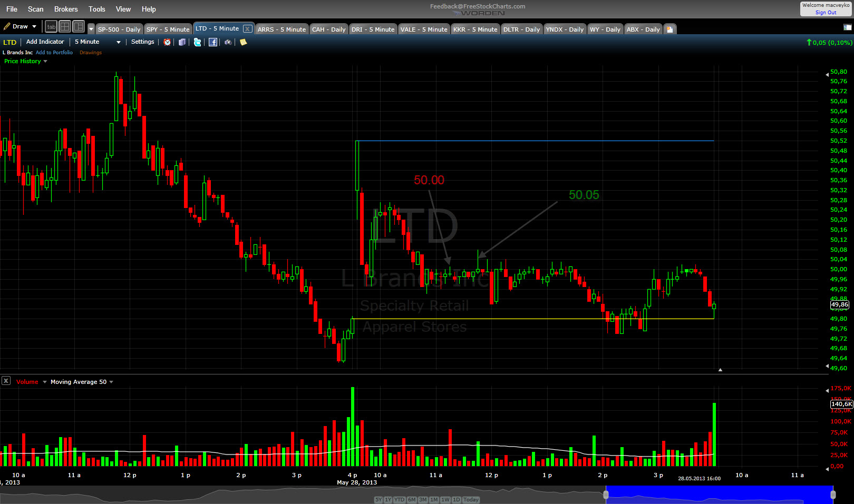Set range to 1W

pos(445,500)
